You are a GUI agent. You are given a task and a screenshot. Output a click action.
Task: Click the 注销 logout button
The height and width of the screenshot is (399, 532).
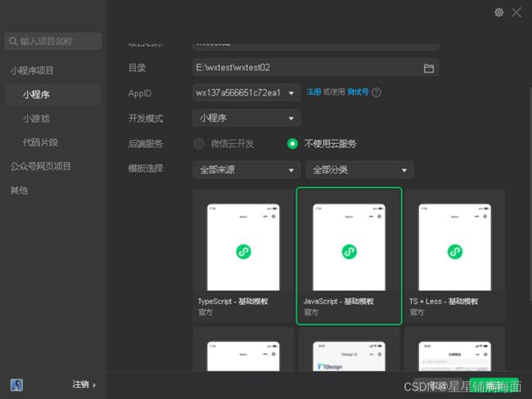click(x=83, y=384)
